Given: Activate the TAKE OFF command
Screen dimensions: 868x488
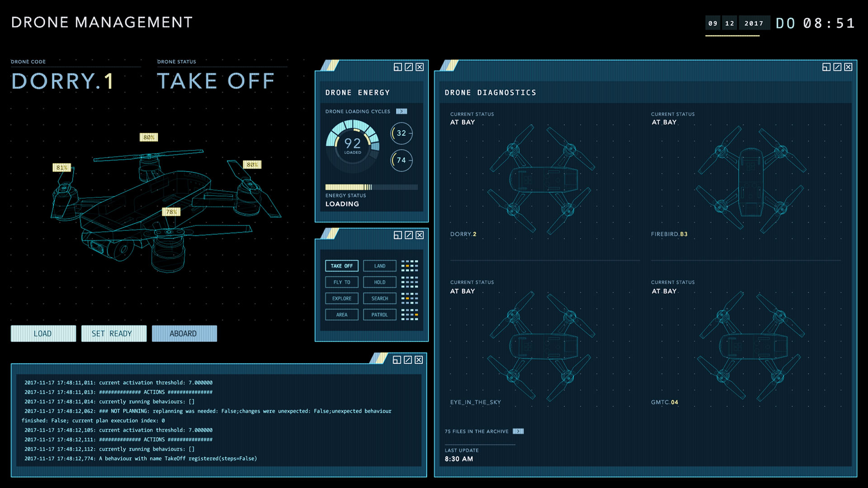Looking at the screenshot, I should tap(342, 266).
